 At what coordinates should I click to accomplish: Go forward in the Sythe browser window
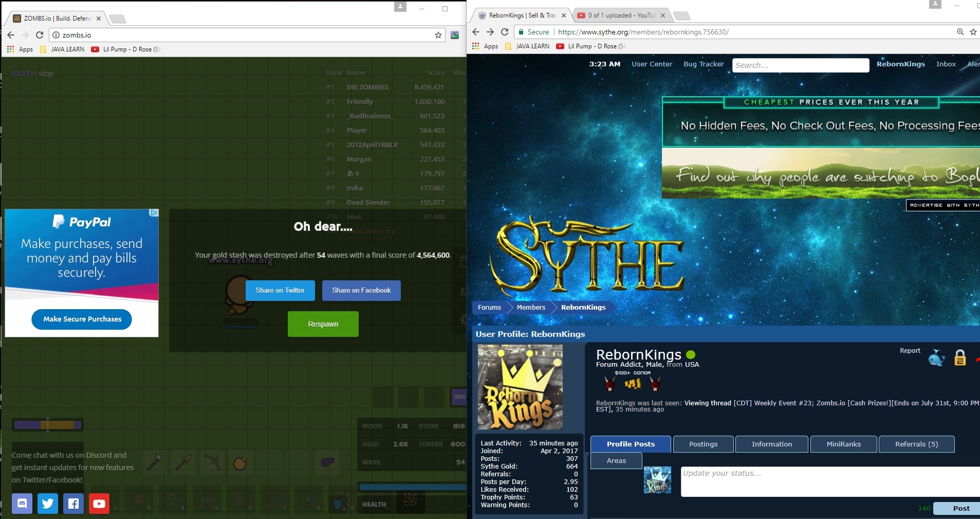point(490,32)
